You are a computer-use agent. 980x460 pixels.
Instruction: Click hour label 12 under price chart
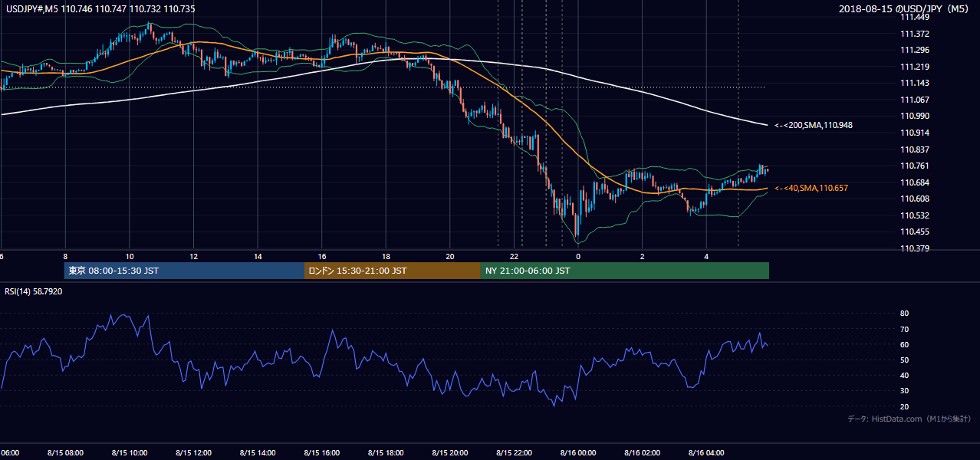[194, 256]
